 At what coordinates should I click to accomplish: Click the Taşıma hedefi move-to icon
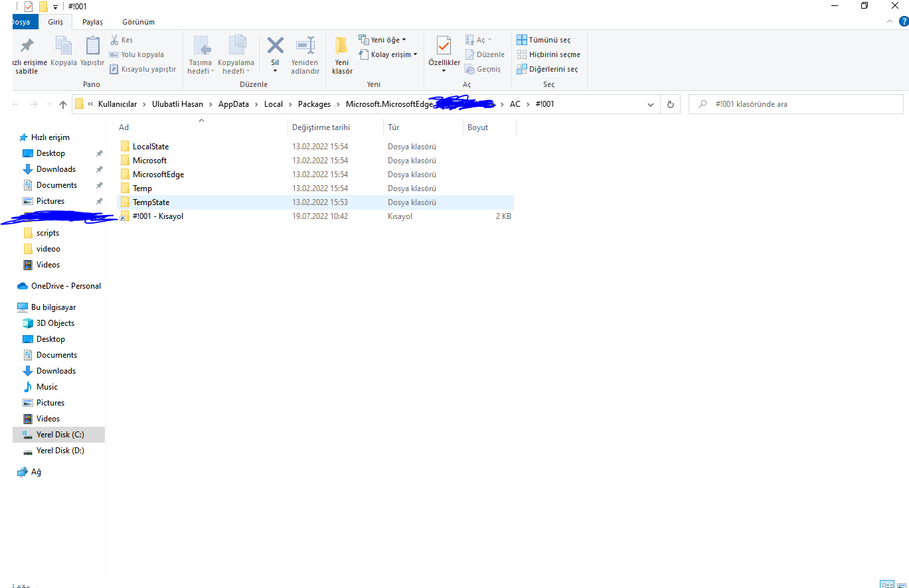point(201,45)
